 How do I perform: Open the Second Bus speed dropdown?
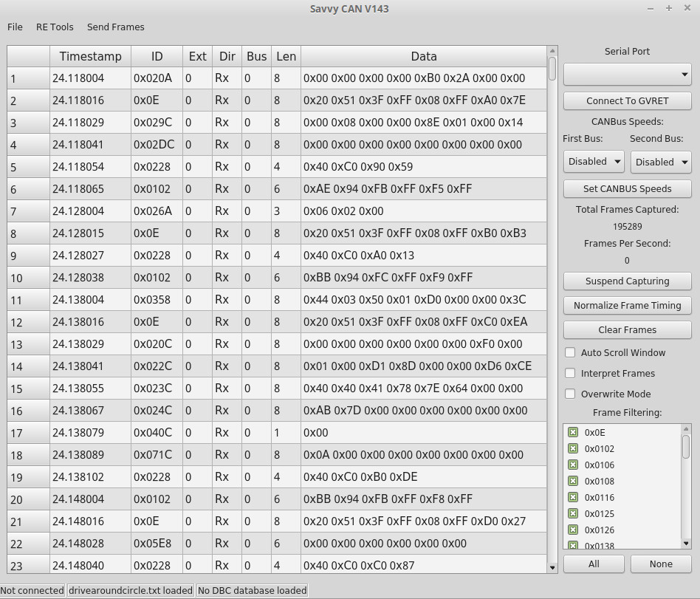pos(661,162)
